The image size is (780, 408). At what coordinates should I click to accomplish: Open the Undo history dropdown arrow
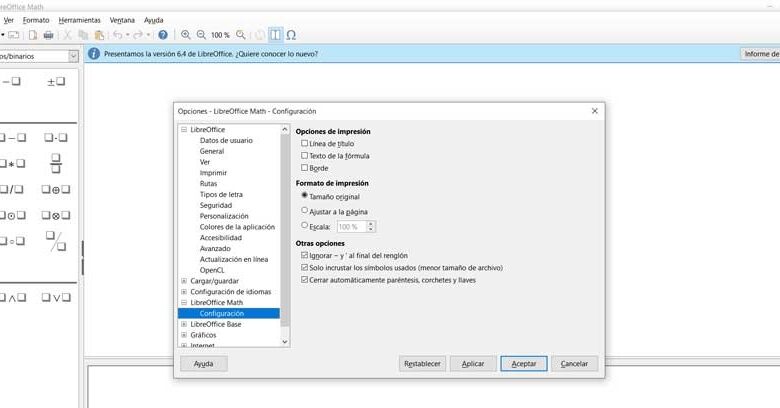(127, 35)
